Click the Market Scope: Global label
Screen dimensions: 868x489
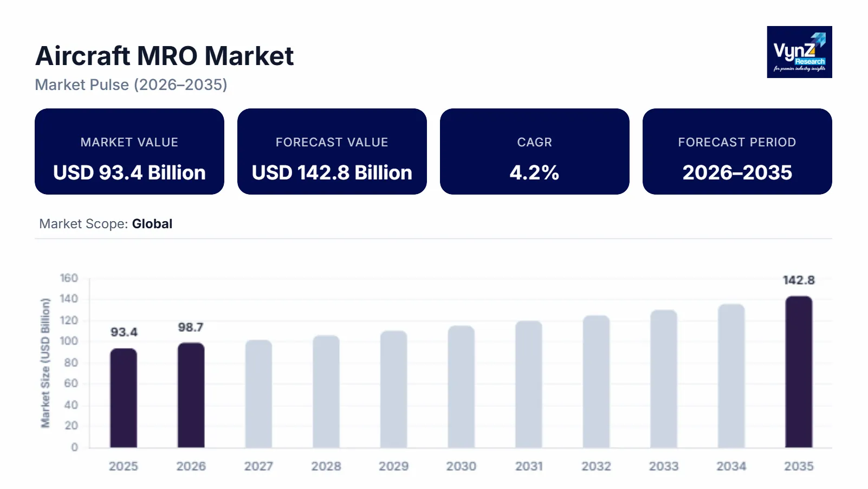pos(106,224)
